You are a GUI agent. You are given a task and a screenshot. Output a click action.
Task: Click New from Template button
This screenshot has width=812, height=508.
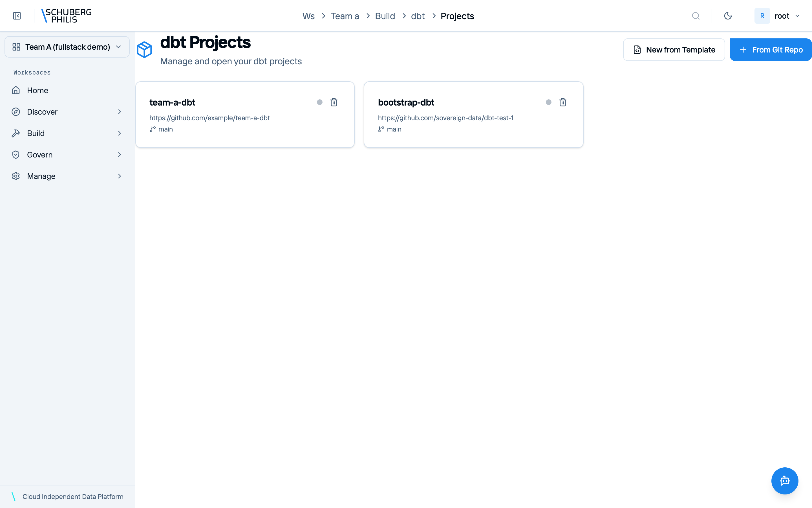click(674, 50)
